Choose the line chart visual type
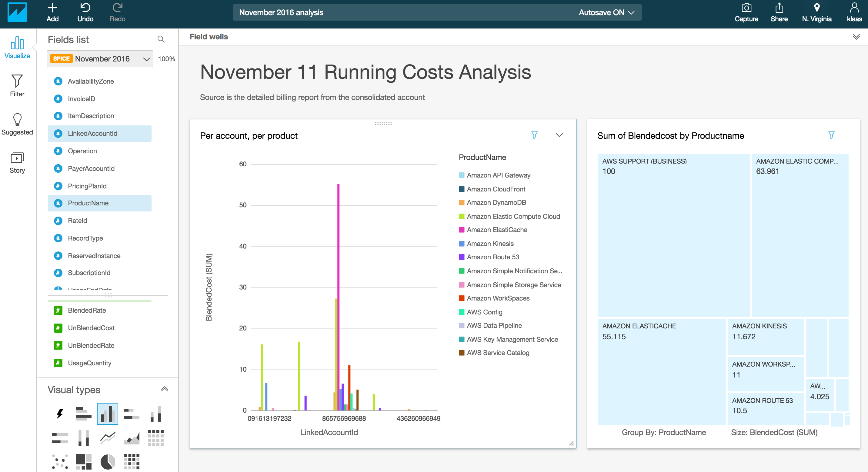 coord(108,438)
